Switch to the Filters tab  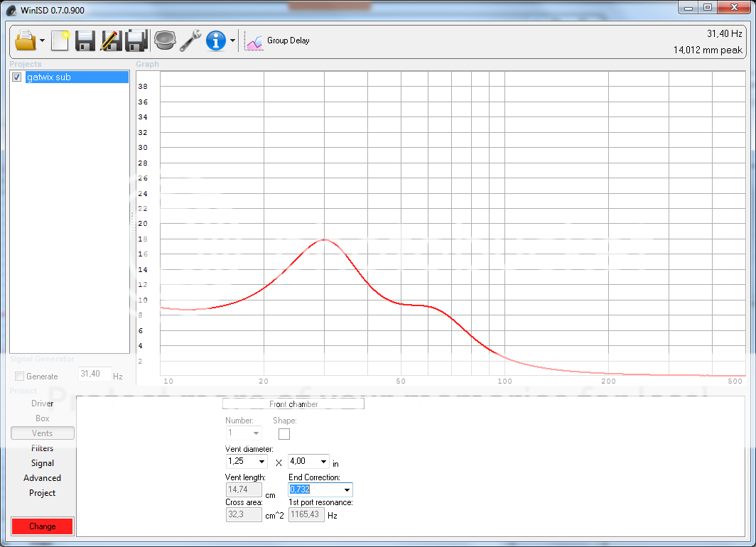pos(43,448)
